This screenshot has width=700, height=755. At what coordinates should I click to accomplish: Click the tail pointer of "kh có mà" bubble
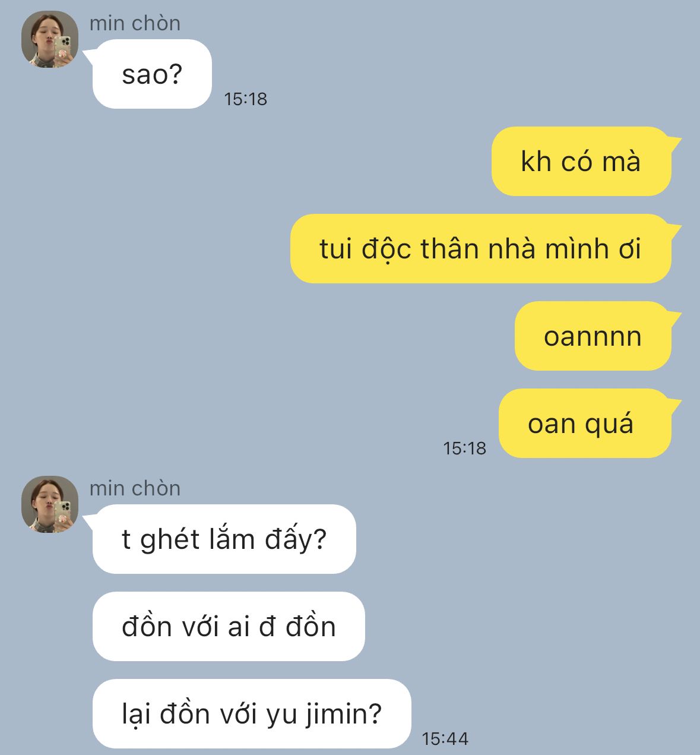[674, 143]
